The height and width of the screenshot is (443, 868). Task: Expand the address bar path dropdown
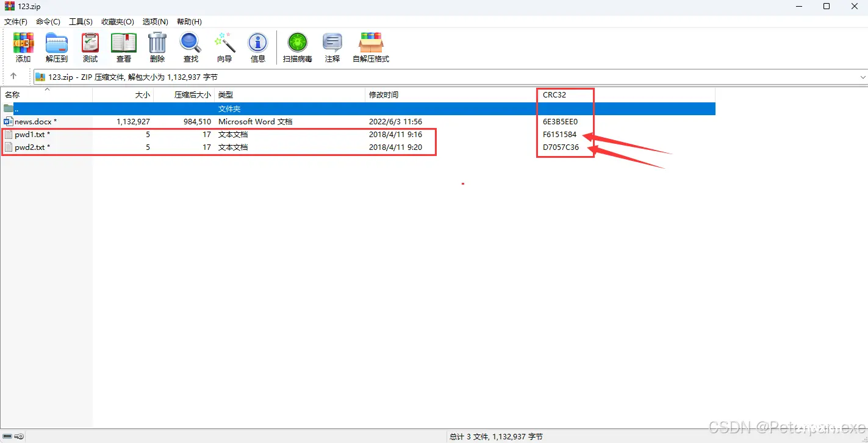coord(863,77)
